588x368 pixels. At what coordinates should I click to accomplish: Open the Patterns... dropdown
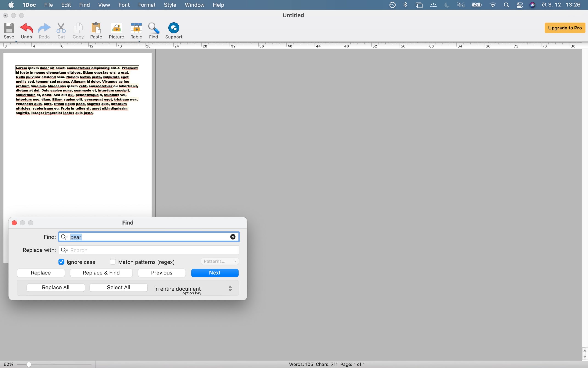point(220,261)
